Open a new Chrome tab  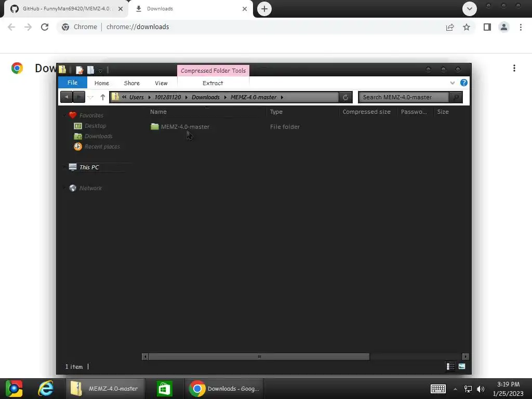(x=264, y=9)
